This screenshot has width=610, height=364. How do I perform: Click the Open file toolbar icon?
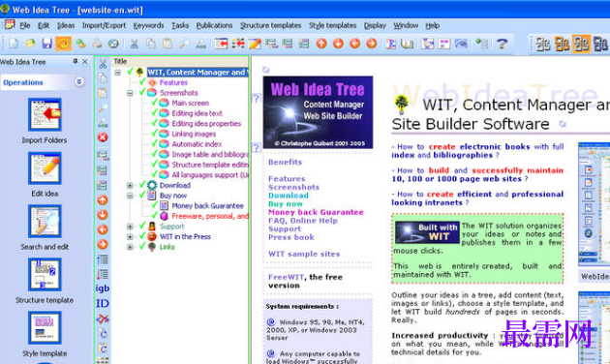pyautogui.click(x=30, y=44)
